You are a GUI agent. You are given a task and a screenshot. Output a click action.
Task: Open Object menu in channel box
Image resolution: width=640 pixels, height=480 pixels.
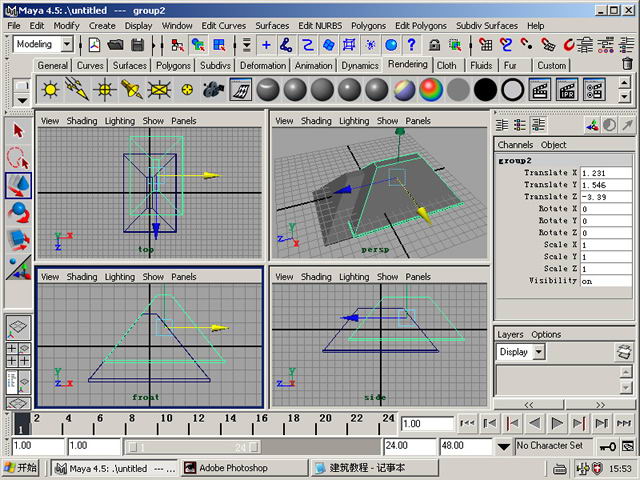click(553, 145)
